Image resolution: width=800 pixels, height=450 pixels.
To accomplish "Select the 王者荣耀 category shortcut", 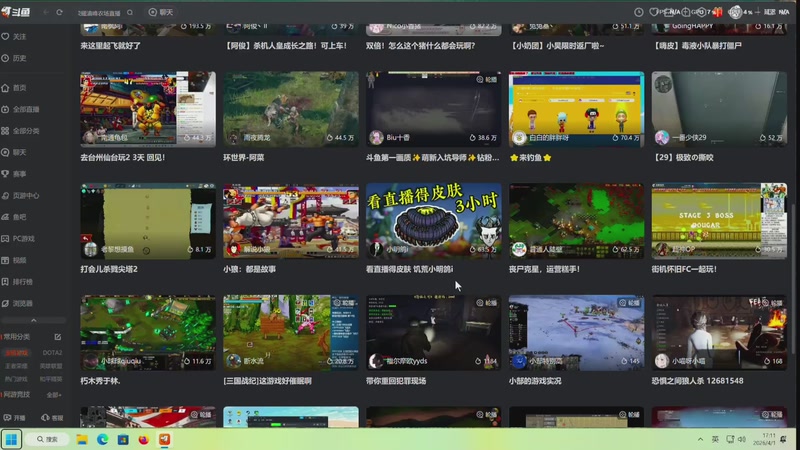I will tap(16, 366).
